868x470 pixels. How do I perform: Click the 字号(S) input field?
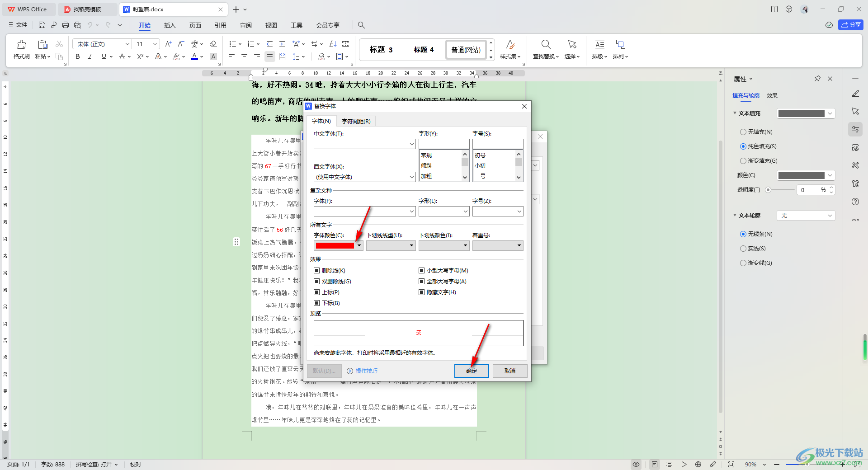point(498,144)
